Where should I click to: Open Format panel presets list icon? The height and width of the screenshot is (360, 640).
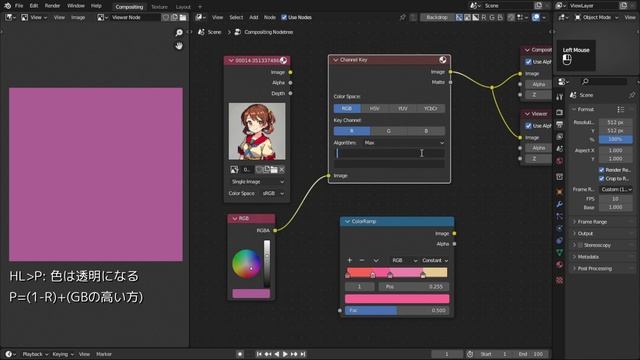point(620,109)
